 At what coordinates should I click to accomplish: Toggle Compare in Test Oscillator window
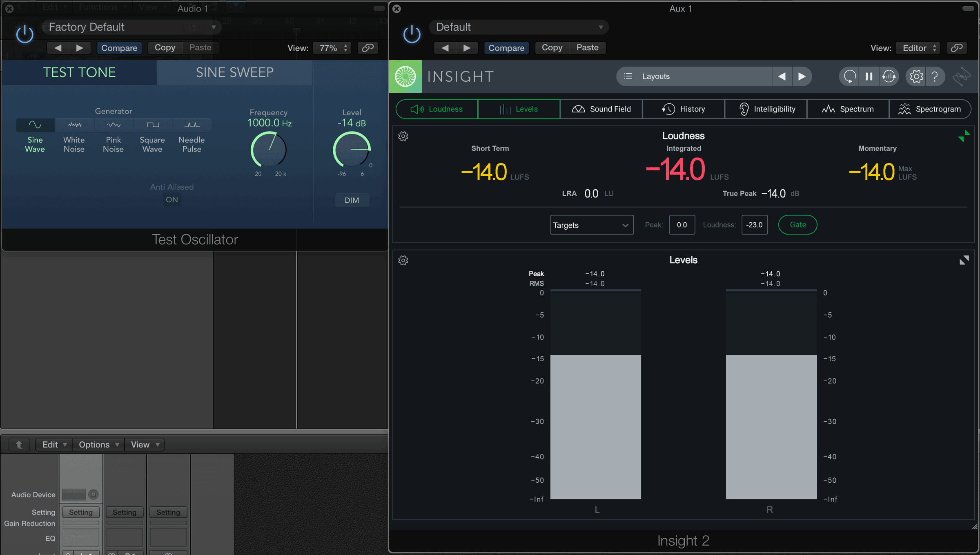[119, 48]
